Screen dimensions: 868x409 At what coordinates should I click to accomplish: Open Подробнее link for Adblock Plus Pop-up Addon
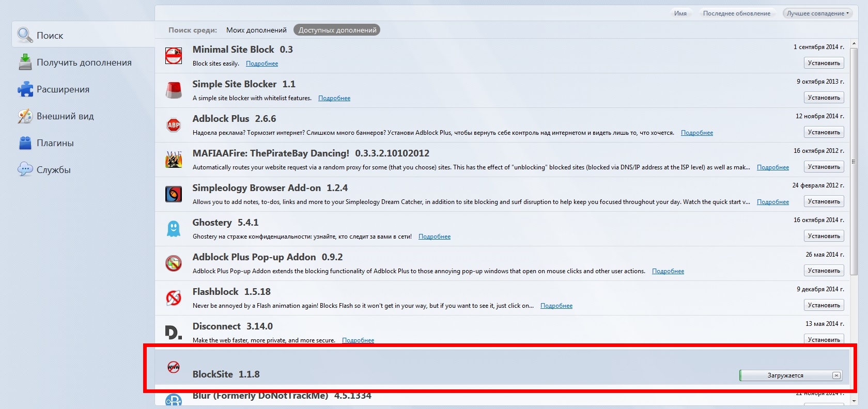[668, 271]
